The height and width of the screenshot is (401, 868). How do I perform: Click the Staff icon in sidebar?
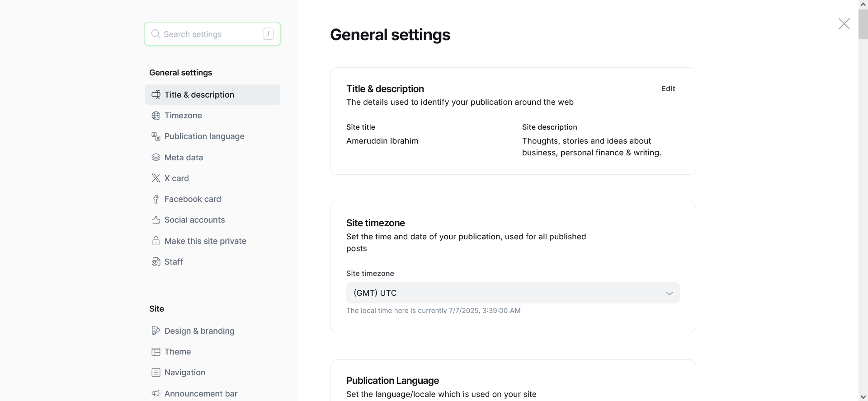(156, 262)
